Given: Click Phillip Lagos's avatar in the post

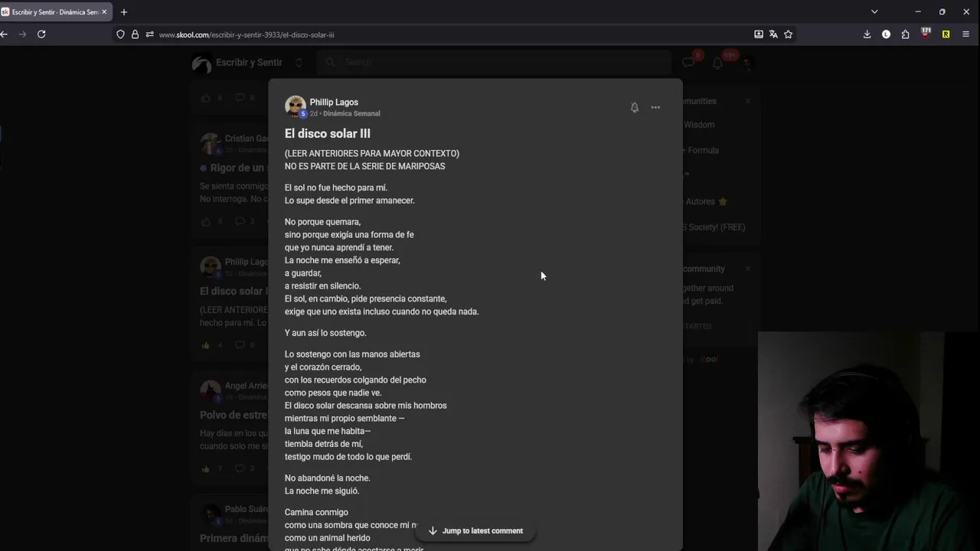Looking at the screenshot, I should (x=295, y=106).
